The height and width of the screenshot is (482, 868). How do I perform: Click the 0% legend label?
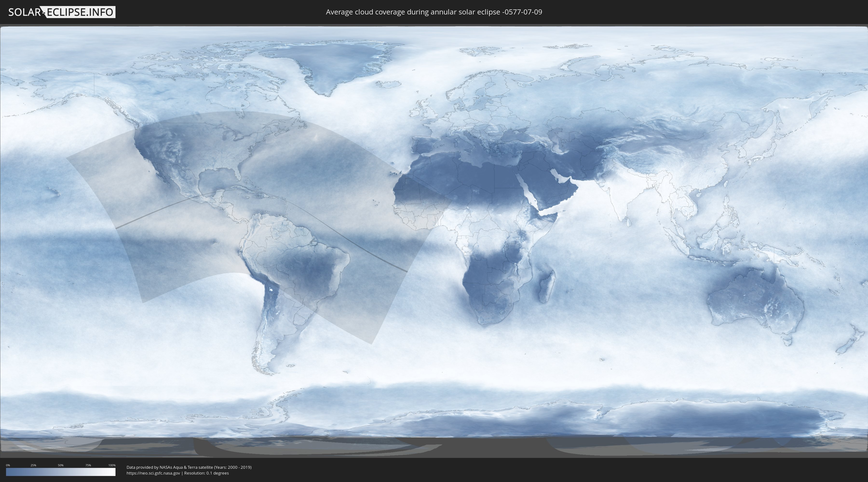tap(8, 465)
